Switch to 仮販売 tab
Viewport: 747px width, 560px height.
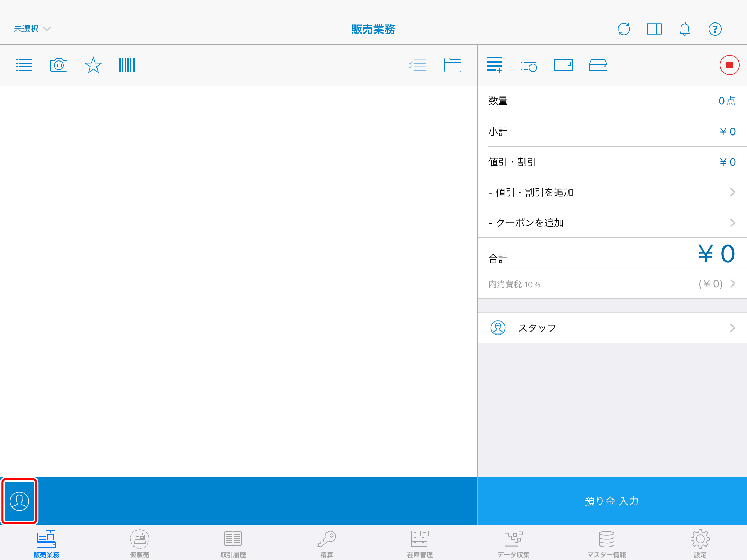140,544
